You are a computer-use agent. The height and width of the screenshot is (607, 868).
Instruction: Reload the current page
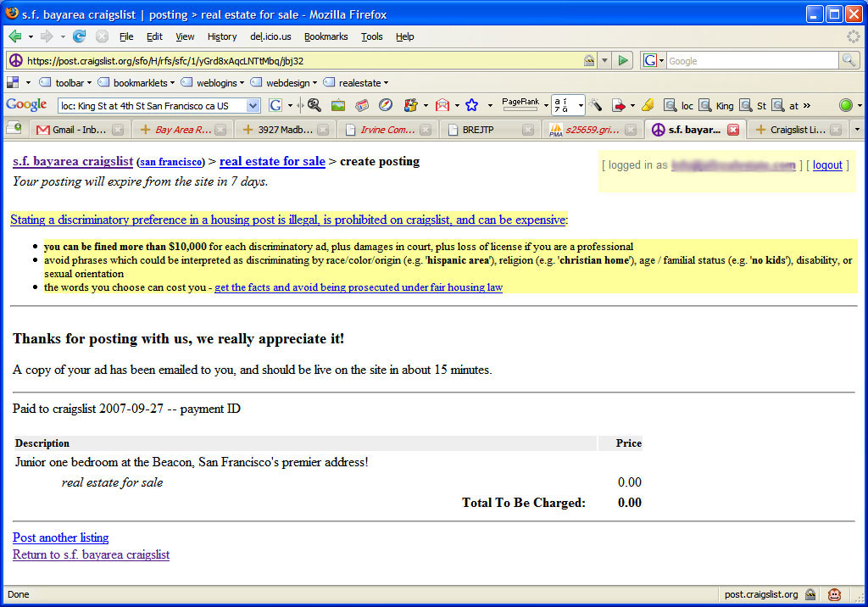(79, 36)
